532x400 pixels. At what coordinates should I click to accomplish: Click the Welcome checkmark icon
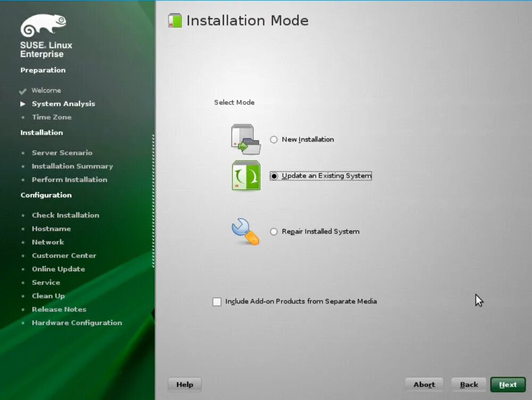(x=23, y=91)
